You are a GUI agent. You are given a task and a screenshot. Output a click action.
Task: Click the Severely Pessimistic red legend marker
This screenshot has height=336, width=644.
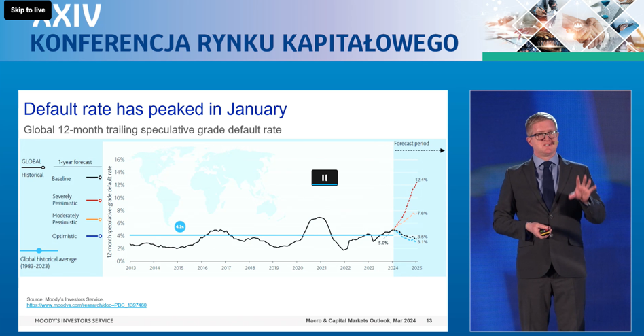click(x=100, y=201)
